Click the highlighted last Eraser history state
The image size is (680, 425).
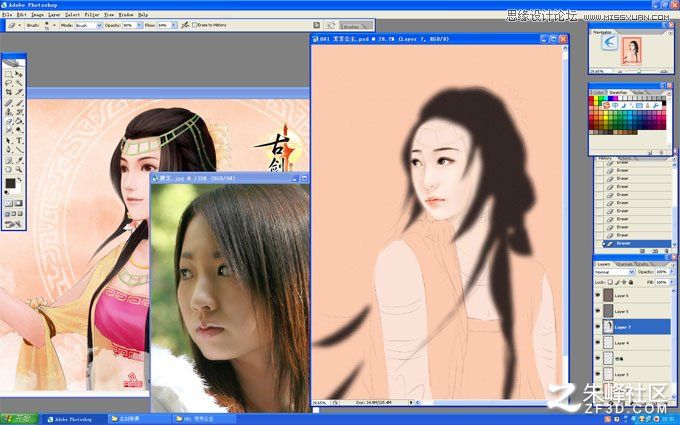click(x=637, y=243)
